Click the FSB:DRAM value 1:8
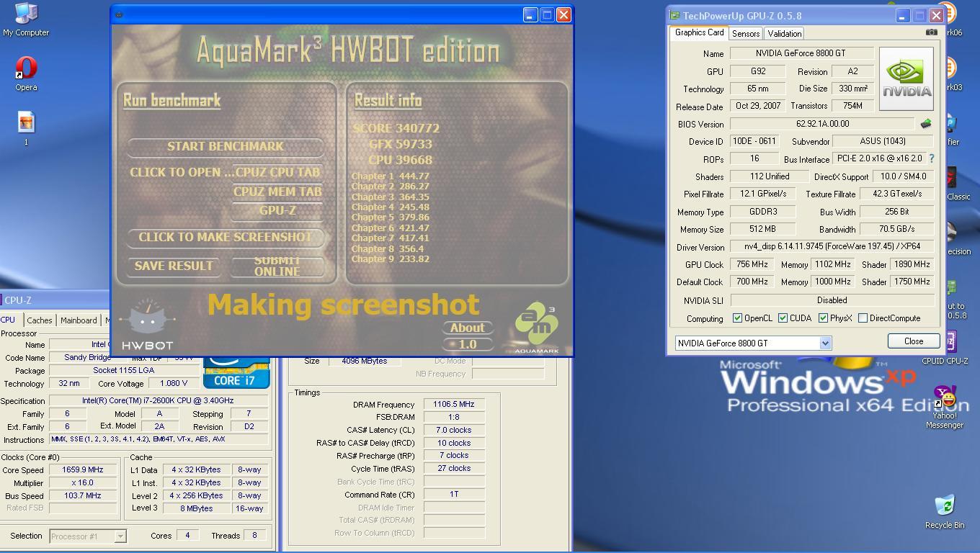The height and width of the screenshot is (553, 980). (453, 417)
